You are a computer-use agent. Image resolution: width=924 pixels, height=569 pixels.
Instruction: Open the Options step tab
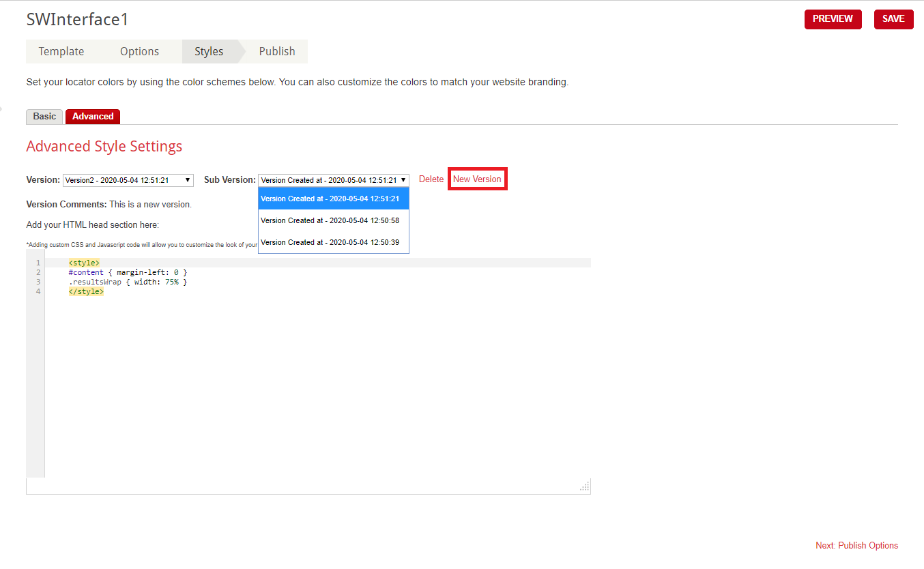[x=139, y=51]
